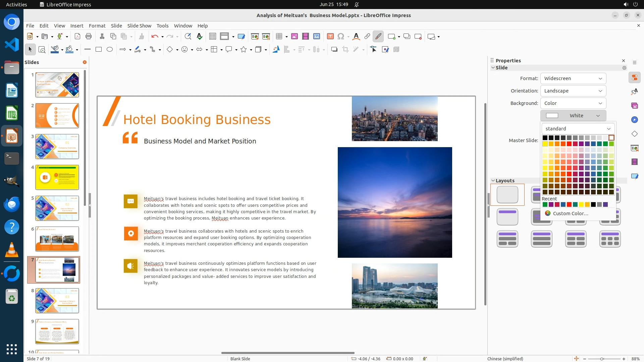The image size is (644, 362).
Task: Select the Ellipse drawing tool
Action: [x=110, y=50]
